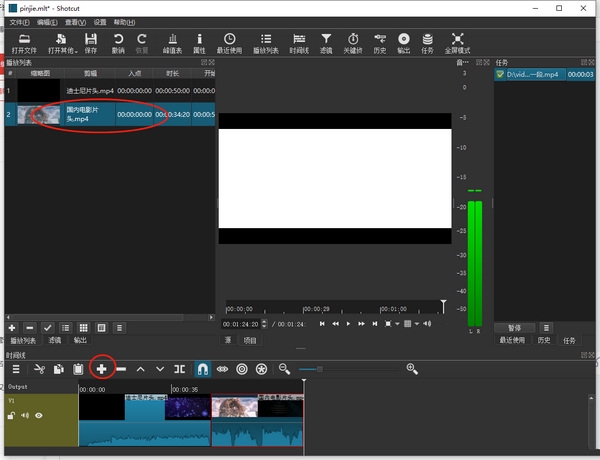Click the ripple delete minus timeline icon
Viewport: 600px width, 460px height.
[x=121, y=369]
